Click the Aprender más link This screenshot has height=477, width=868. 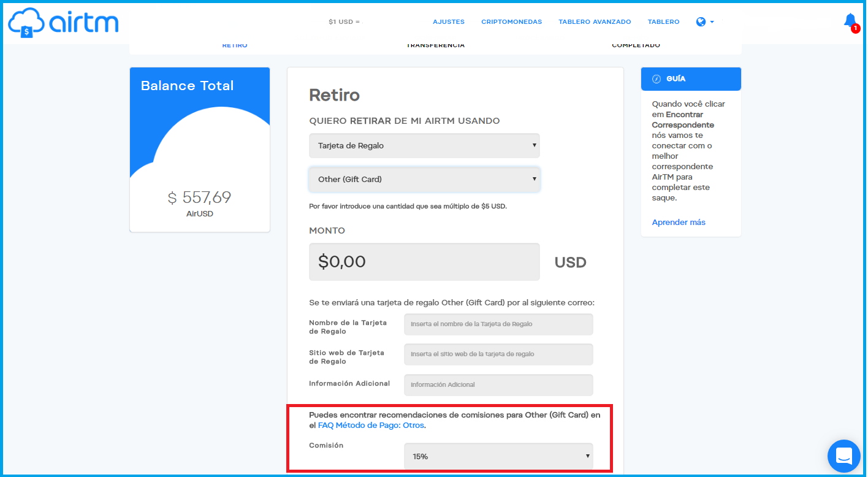[x=679, y=223]
